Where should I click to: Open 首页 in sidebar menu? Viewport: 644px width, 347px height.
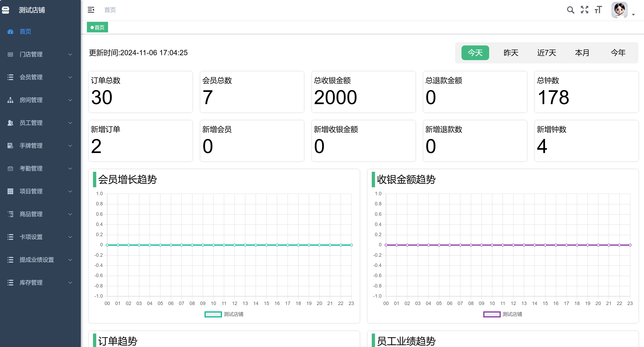pyautogui.click(x=40, y=32)
